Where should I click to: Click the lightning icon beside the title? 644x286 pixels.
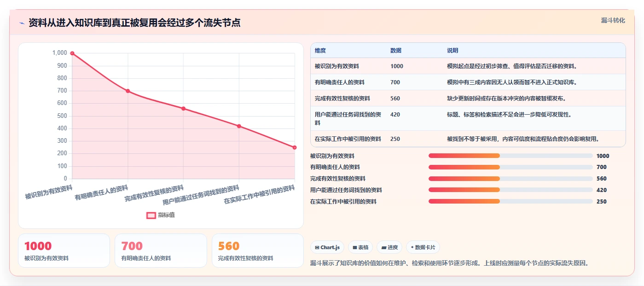22,23
